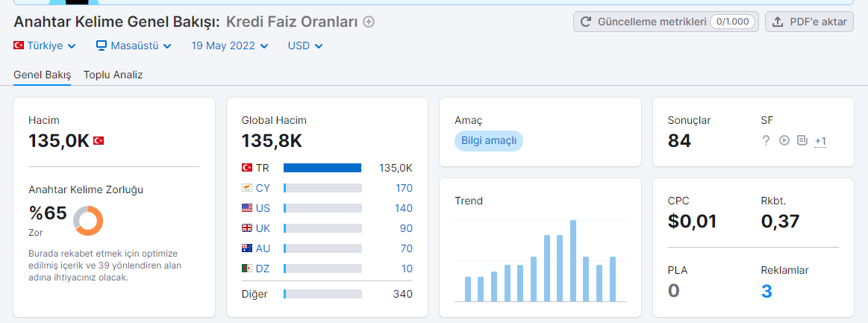Open the Türkiye country dropdown
Image resolution: width=868 pixels, height=323 pixels.
(45, 46)
